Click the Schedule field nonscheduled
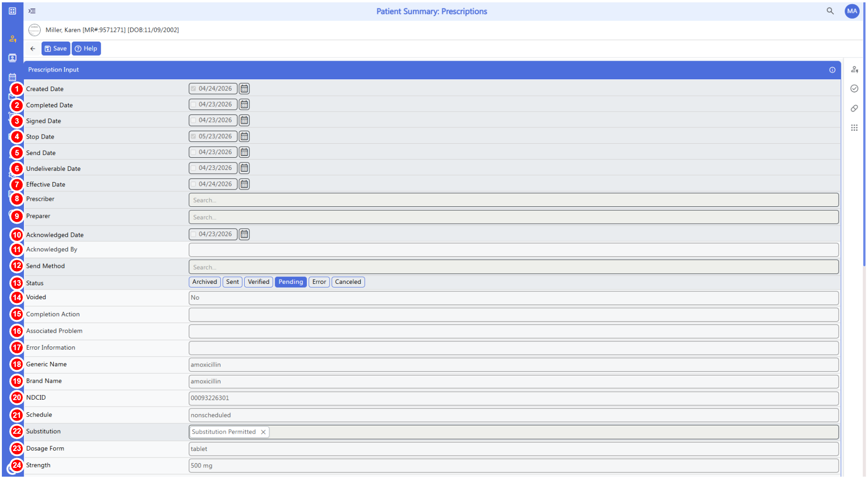Viewport: 868px width, 479px height. 514,416
